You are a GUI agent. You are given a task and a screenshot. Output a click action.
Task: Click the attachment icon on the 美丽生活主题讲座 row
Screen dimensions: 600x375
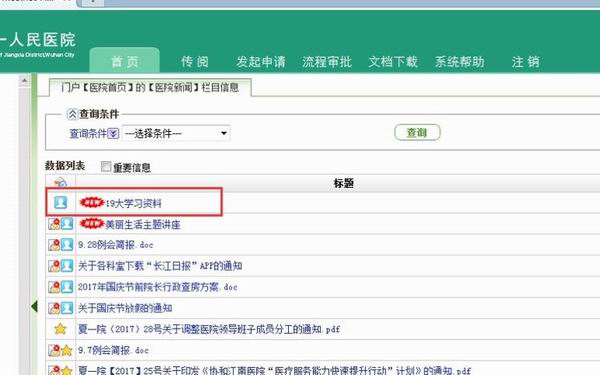tap(54, 223)
